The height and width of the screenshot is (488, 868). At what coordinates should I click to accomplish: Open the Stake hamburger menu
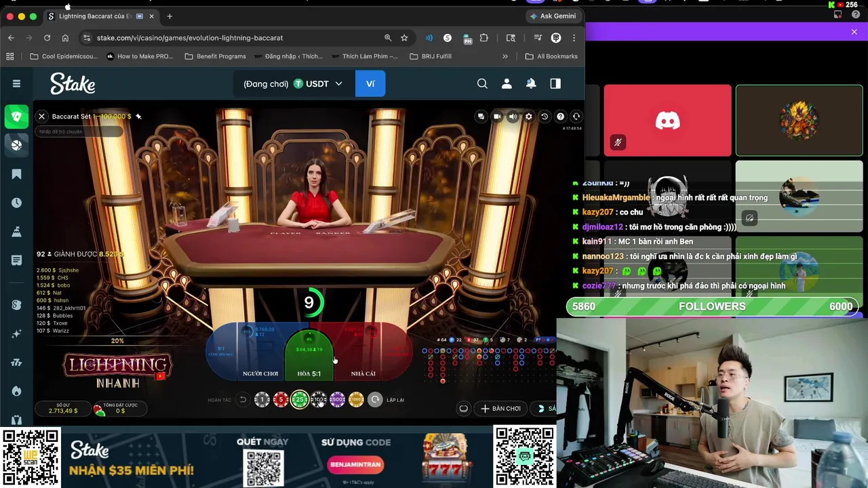pyautogui.click(x=16, y=83)
